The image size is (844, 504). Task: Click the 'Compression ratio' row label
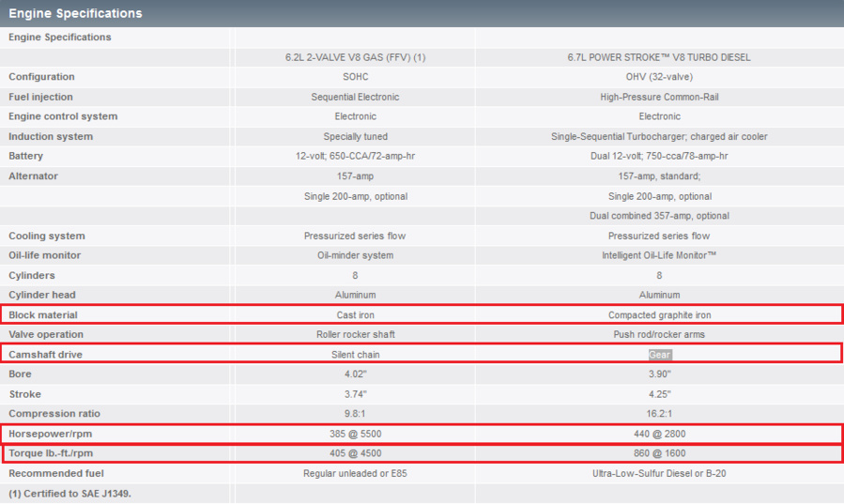[x=54, y=414]
